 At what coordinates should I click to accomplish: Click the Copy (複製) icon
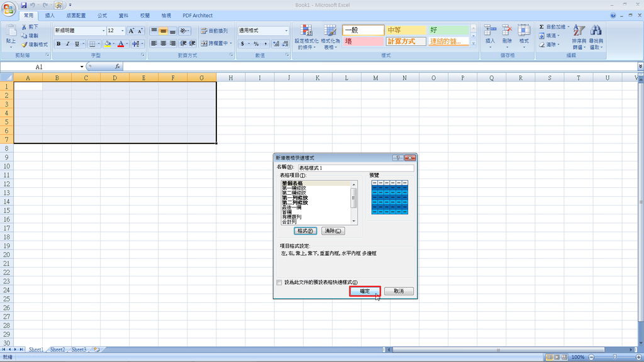pyautogui.click(x=25, y=36)
